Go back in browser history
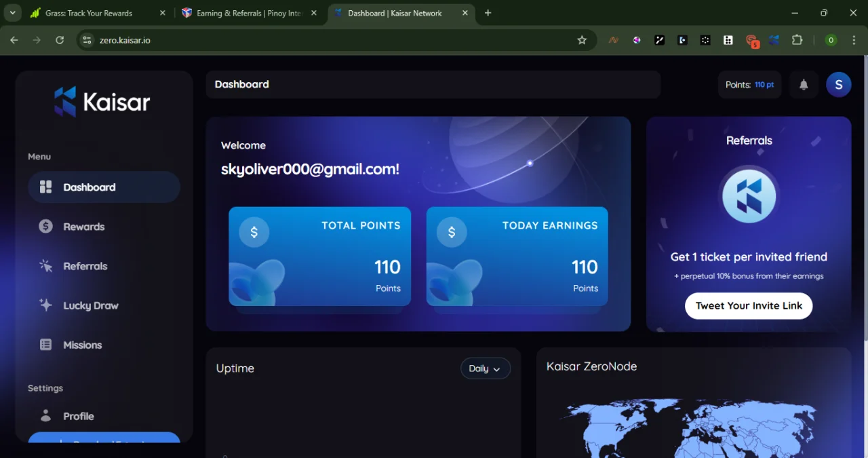 pyautogui.click(x=14, y=40)
